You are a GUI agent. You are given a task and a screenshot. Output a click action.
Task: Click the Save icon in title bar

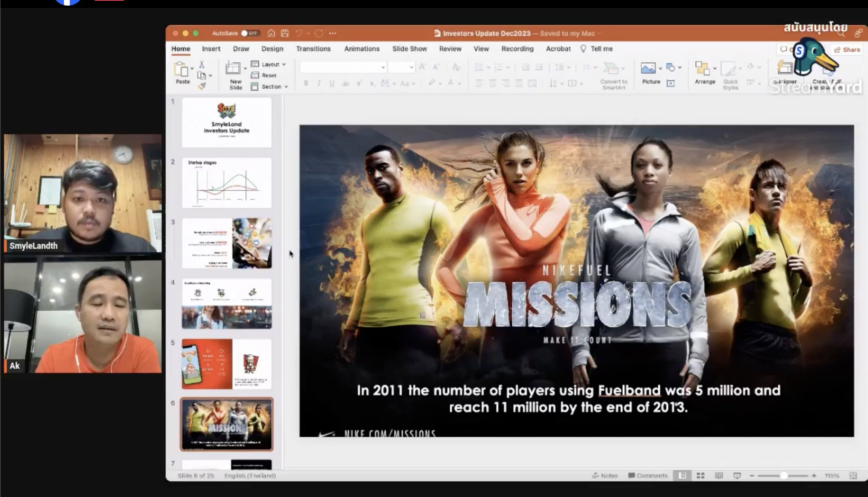[x=285, y=33]
